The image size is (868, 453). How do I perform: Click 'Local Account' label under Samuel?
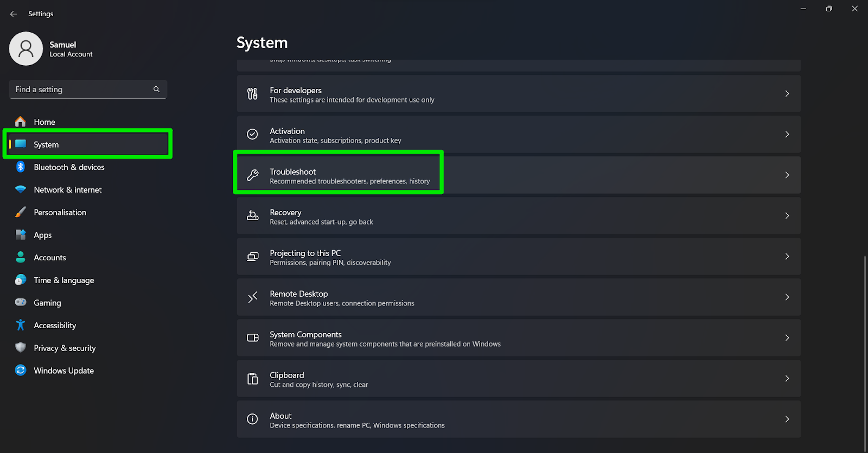pyautogui.click(x=71, y=54)
